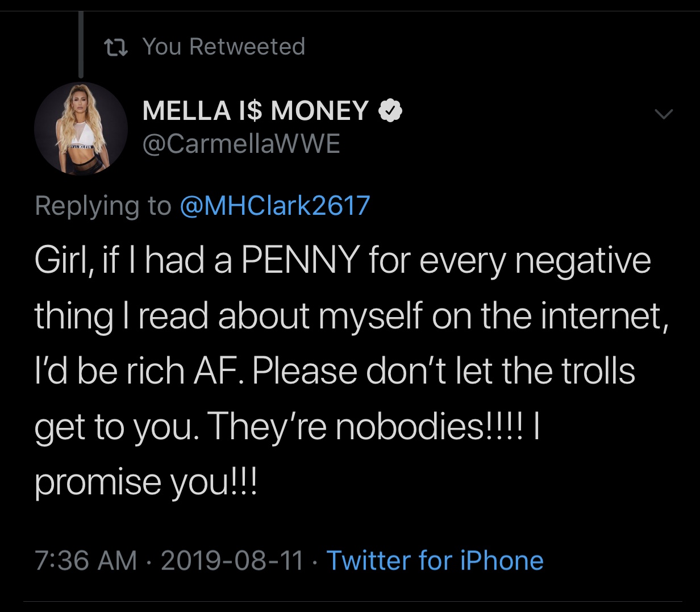Select the 2019-08-11 date text
This screenshot has width=700, height=612.
(x=232, y=560)
